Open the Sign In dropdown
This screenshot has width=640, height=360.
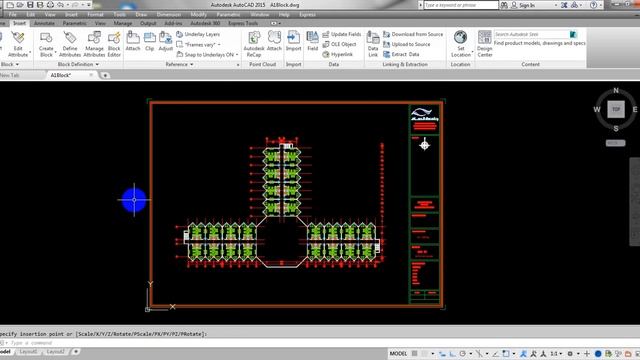[556, 5]
